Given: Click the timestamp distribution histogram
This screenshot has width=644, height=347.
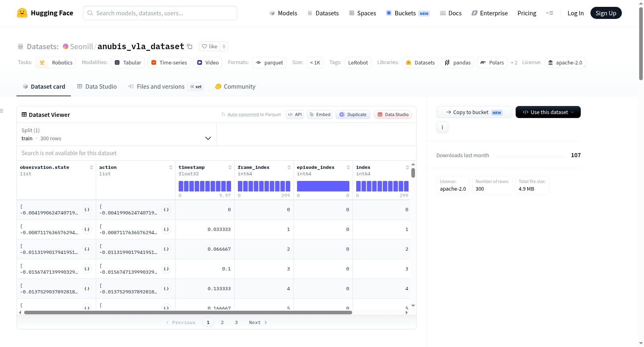Looking at the screenshot, I should 205,186.
